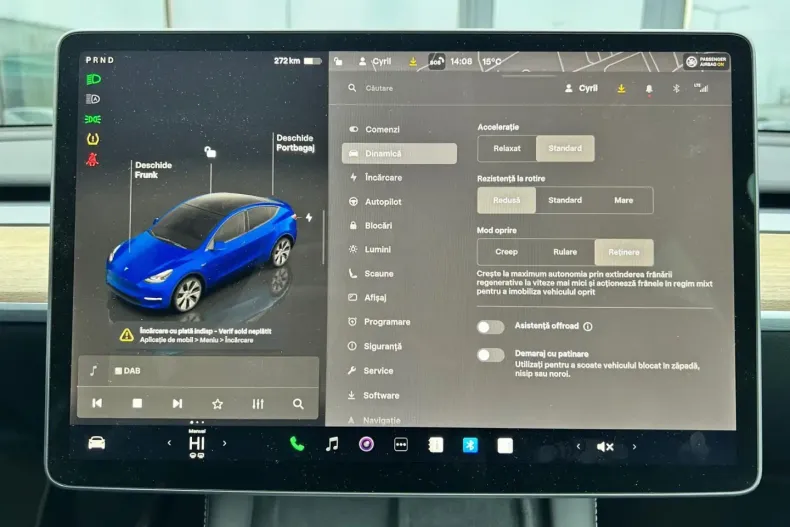Stop media playback
The height and width of the screenshot is (527, 790).
(x=137, y=403)
